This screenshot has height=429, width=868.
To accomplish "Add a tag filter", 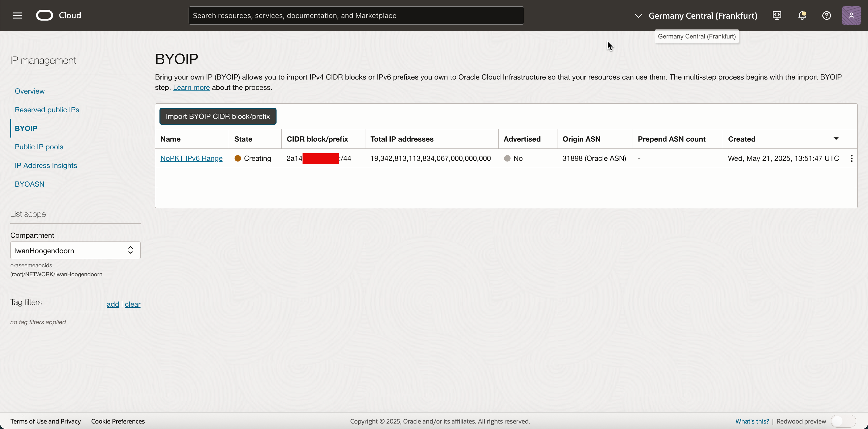I will click(113, 304).
